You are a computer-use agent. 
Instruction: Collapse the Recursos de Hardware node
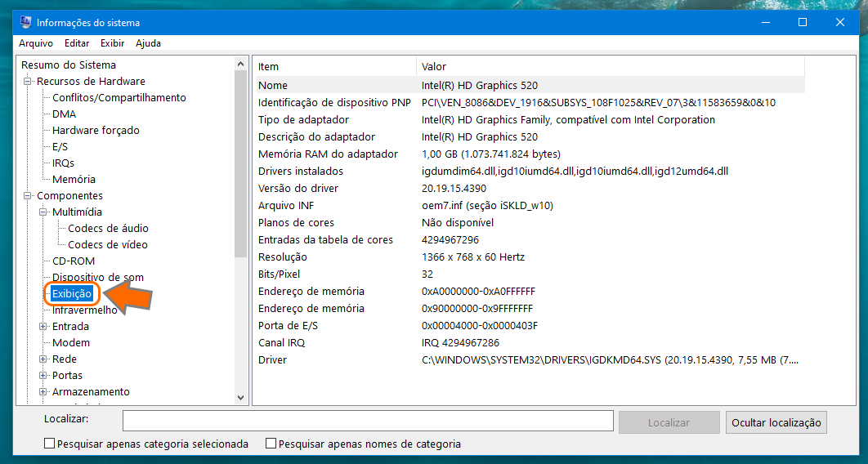27,82
